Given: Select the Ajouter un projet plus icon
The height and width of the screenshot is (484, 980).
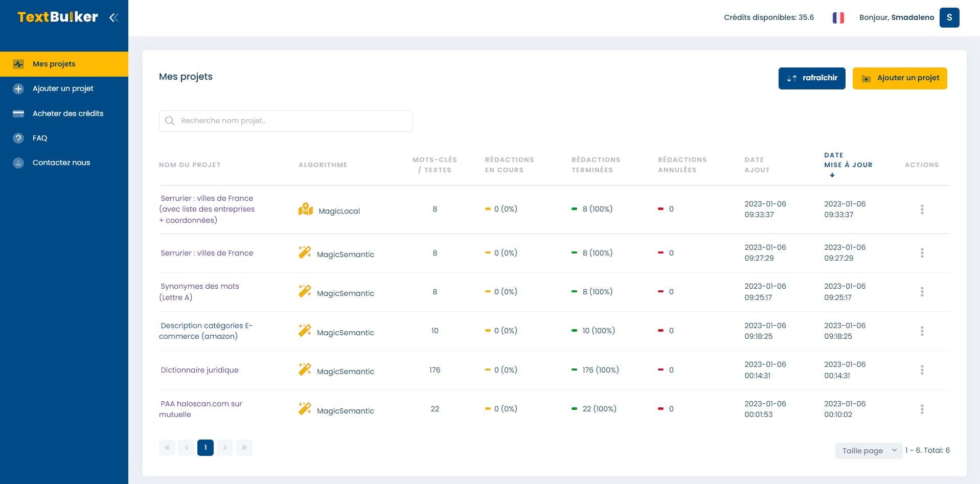Looking at the screenshot, I should [x=18, y=88].
